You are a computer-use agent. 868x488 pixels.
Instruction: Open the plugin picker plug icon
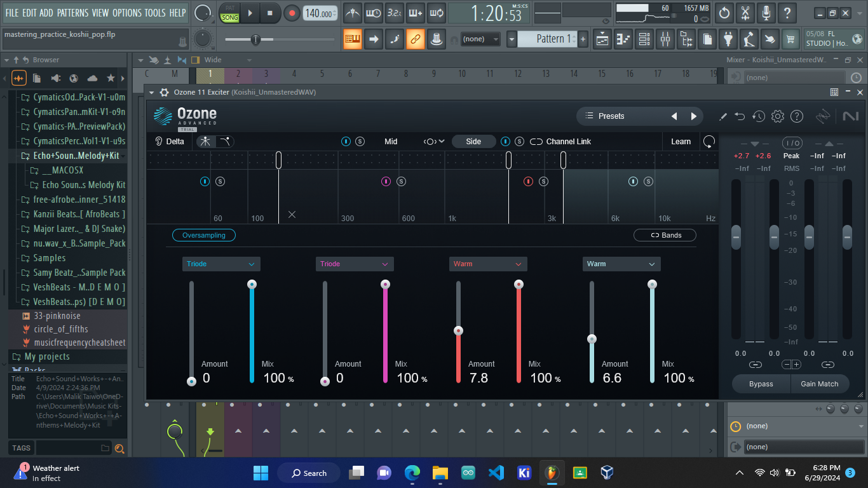pos(728,39)
